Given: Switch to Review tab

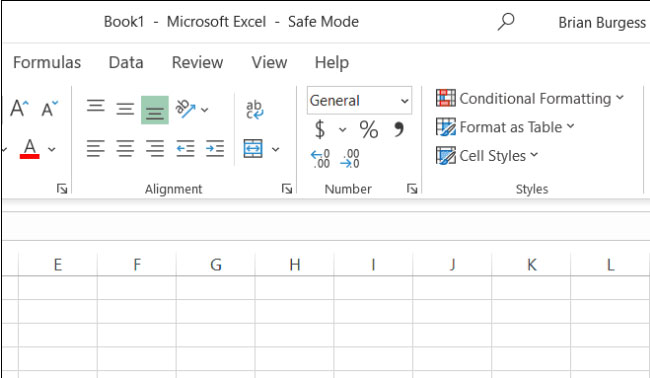Looking at the screenshot, I should (x=197, y=63).
